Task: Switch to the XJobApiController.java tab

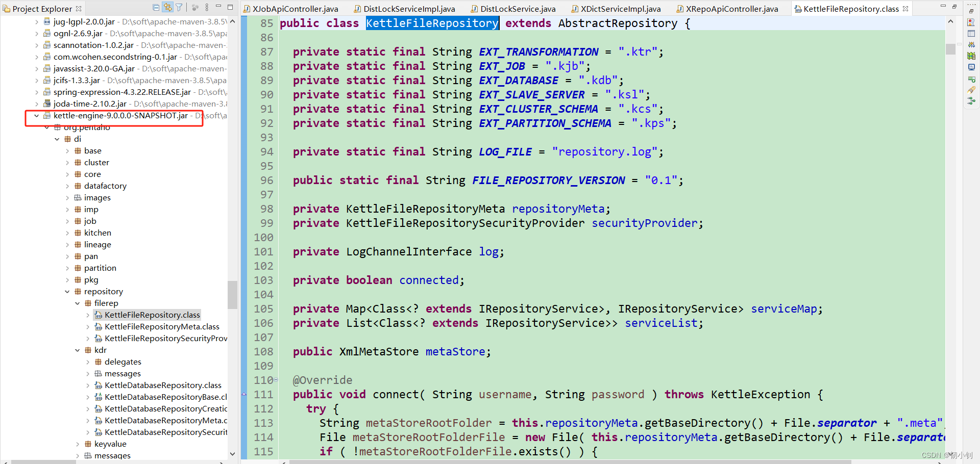Action: tap(290, 9)
